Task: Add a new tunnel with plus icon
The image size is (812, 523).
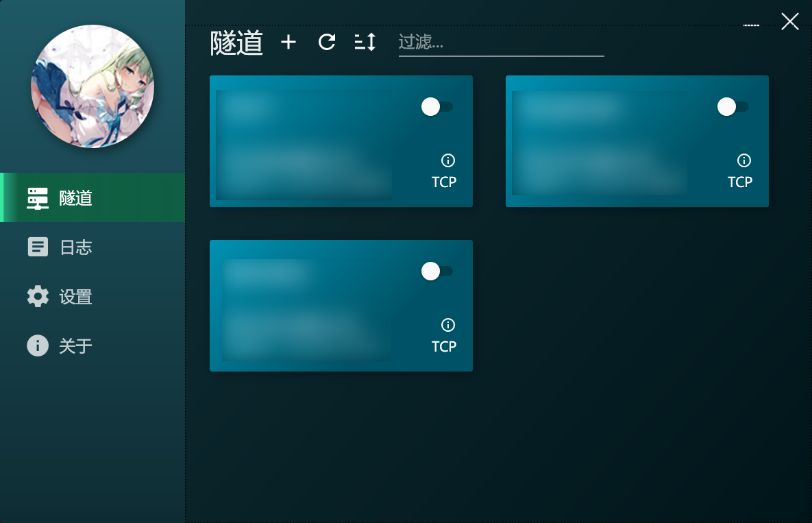Action: point(288,42)
